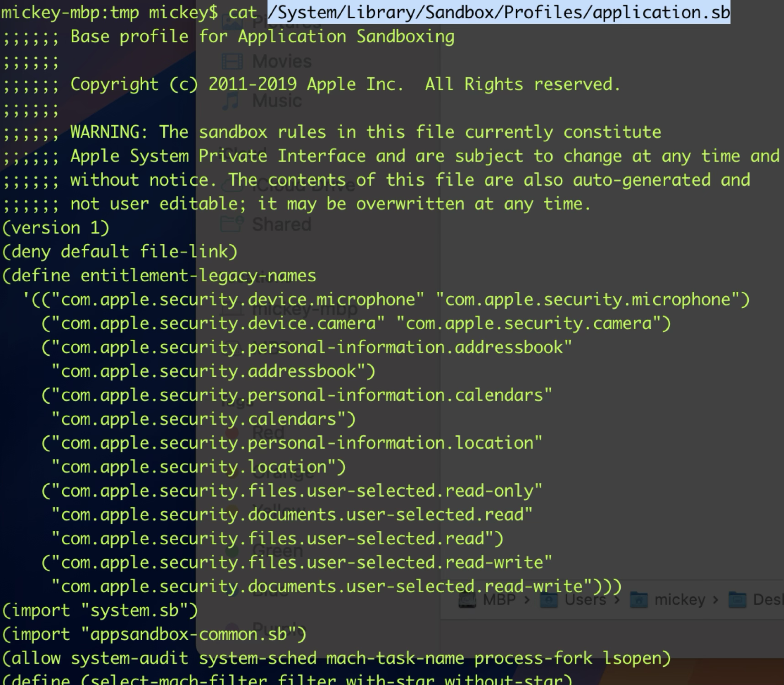
Task: Select the Red tag in Finder sidebar
Action: point(255,432)
